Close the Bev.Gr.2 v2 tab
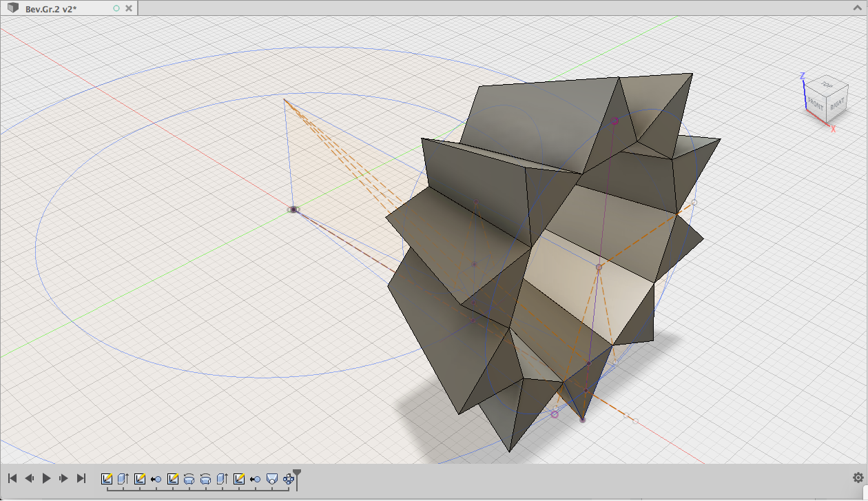Image resolution: width=868 pixels, height=501 pixels. pyautogui.click(x=130, y=8)
